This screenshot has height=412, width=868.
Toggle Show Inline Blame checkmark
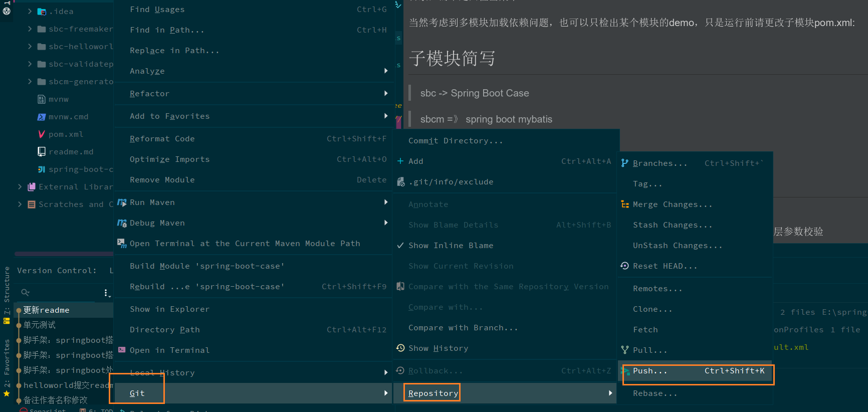(400, 246)
